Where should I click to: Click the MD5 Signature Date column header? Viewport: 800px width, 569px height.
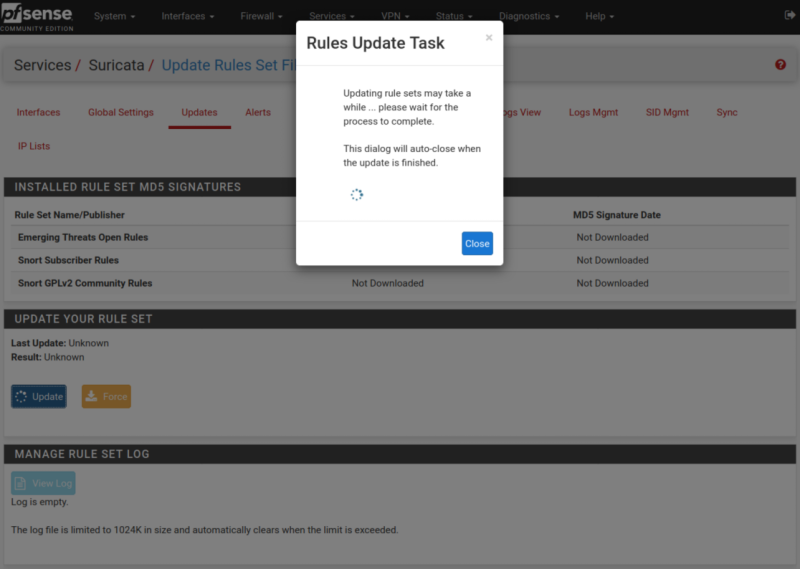coord(617,215)
